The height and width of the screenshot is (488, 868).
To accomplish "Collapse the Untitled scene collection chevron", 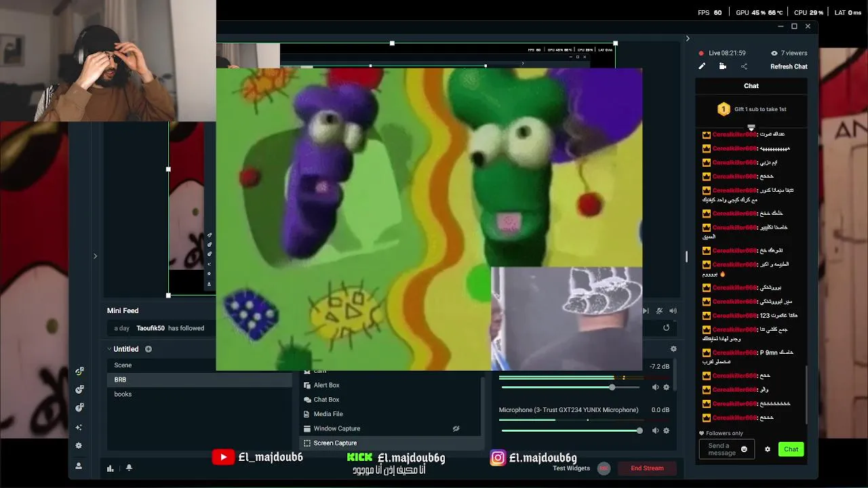I will (x=109, y=349).
